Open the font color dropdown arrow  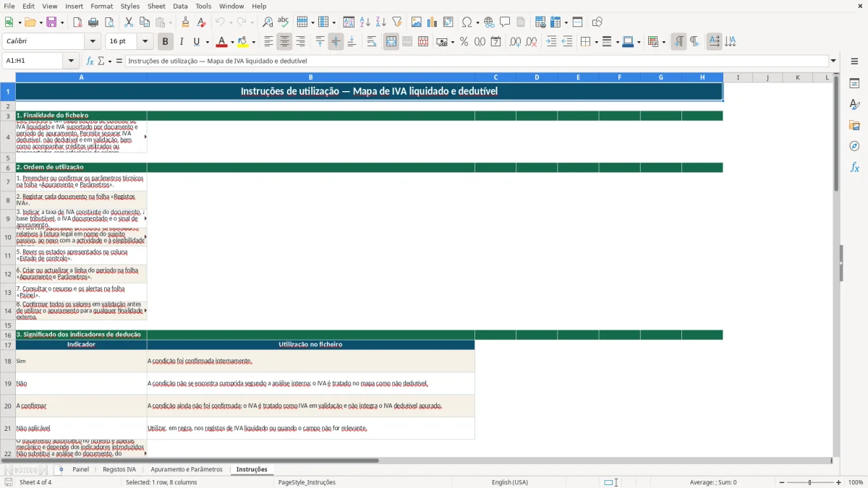tap(233, 42)
